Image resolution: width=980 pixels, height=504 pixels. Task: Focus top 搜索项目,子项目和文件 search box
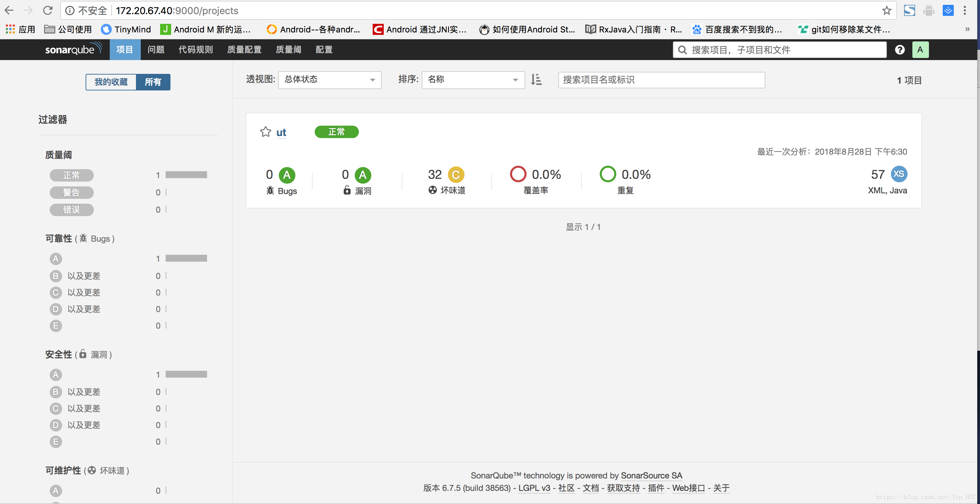click(x=780, y=50)
